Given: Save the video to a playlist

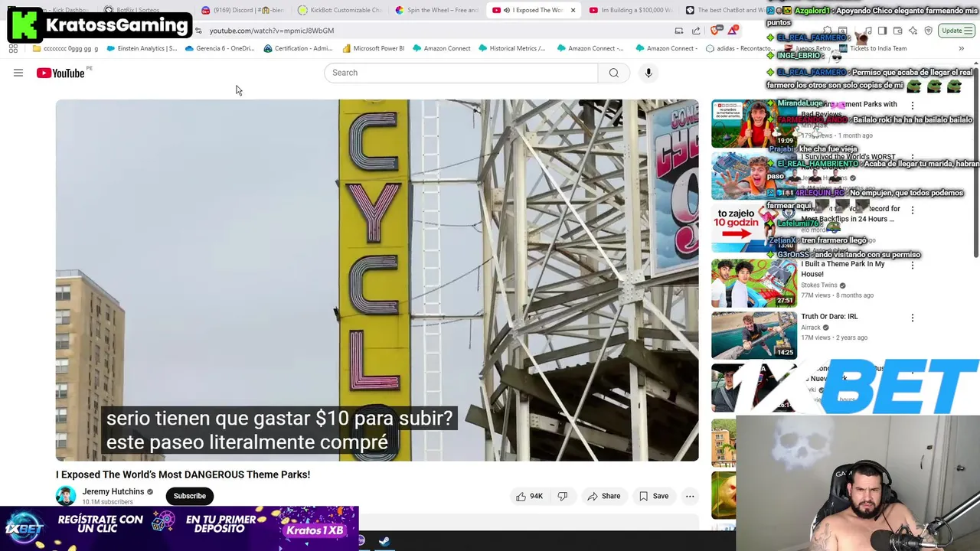Looking at the screenshot, I should click(654, 496).
